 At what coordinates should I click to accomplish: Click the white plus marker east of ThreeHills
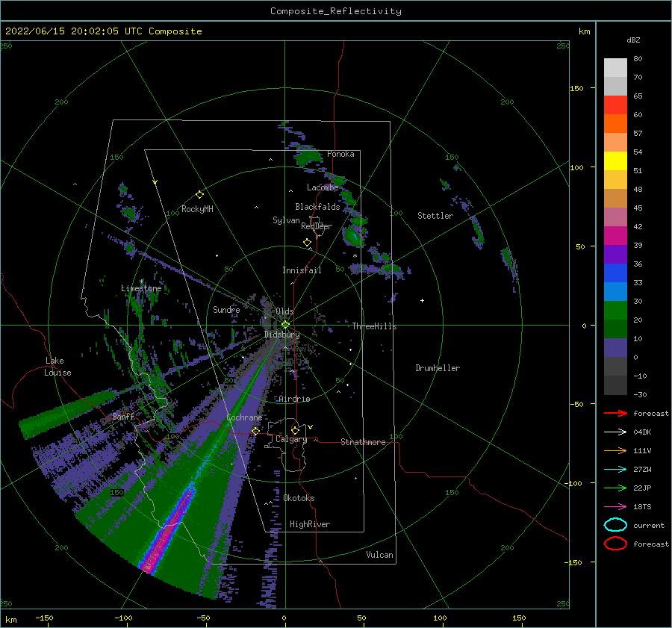click(x=422, y=300)
